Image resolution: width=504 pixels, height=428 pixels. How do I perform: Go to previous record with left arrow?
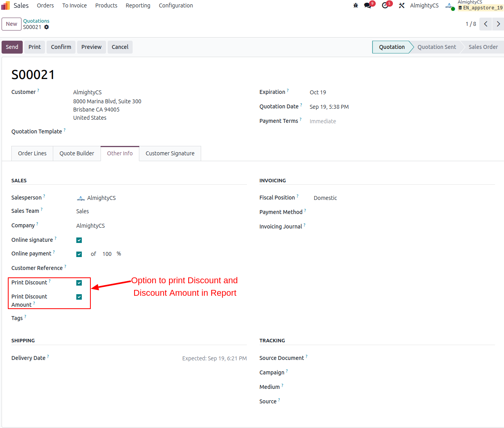pyautogui.click(x=486, y=24)
